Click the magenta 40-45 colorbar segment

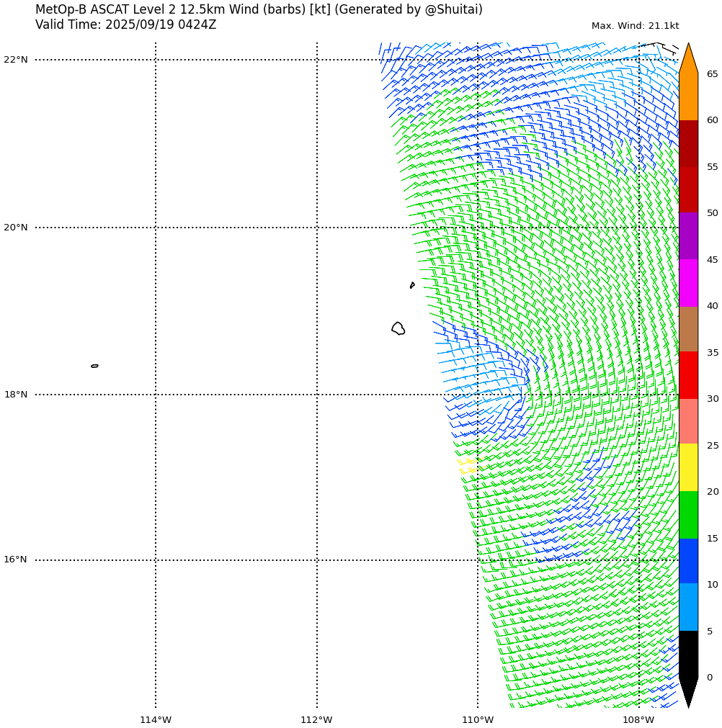pos(688,283)
